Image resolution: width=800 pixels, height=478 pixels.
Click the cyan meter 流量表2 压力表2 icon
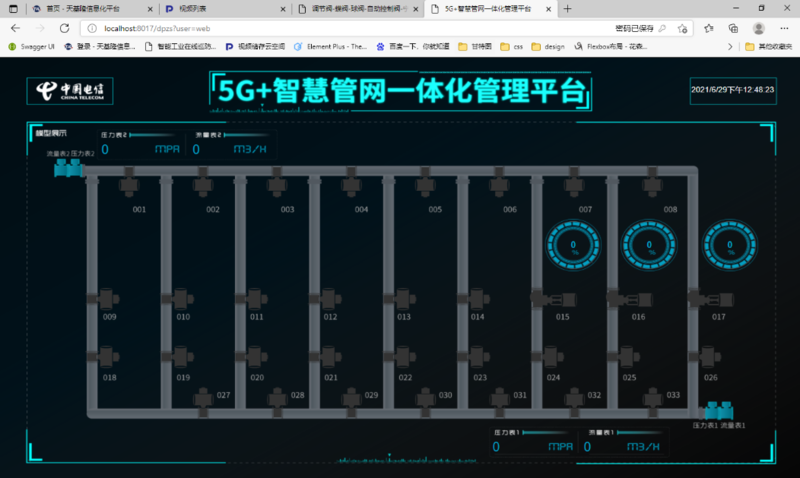point(68,171)
